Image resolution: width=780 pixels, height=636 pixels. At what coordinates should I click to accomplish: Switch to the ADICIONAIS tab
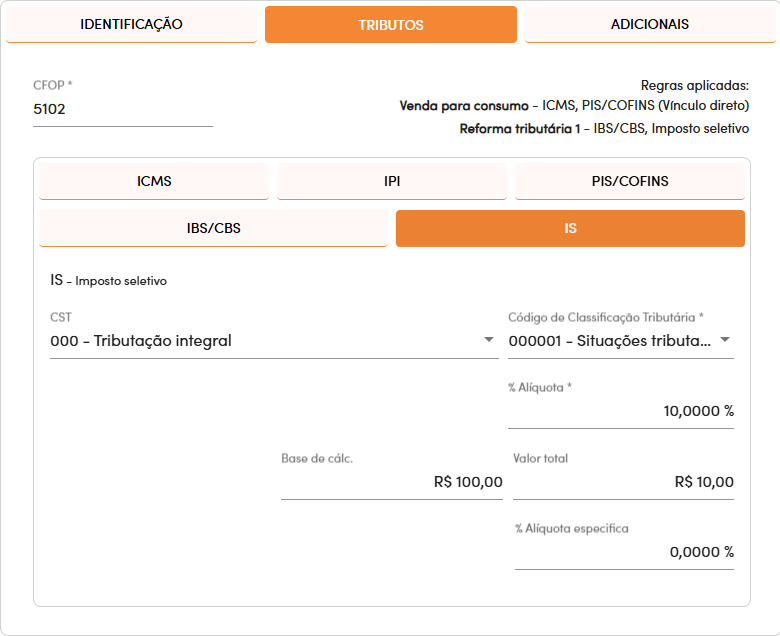(650, 24)
